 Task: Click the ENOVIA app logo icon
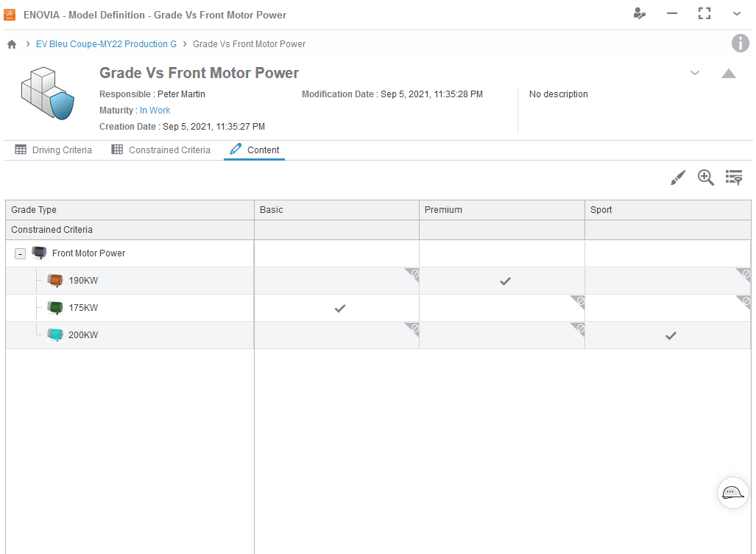click(10, 15)
